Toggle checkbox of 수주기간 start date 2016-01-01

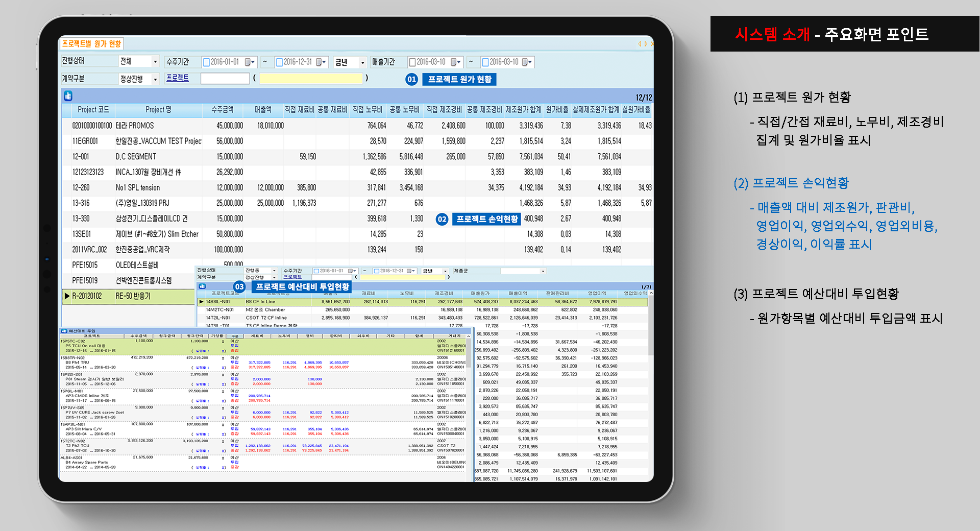pyautogui.click(x=207, y=62)
